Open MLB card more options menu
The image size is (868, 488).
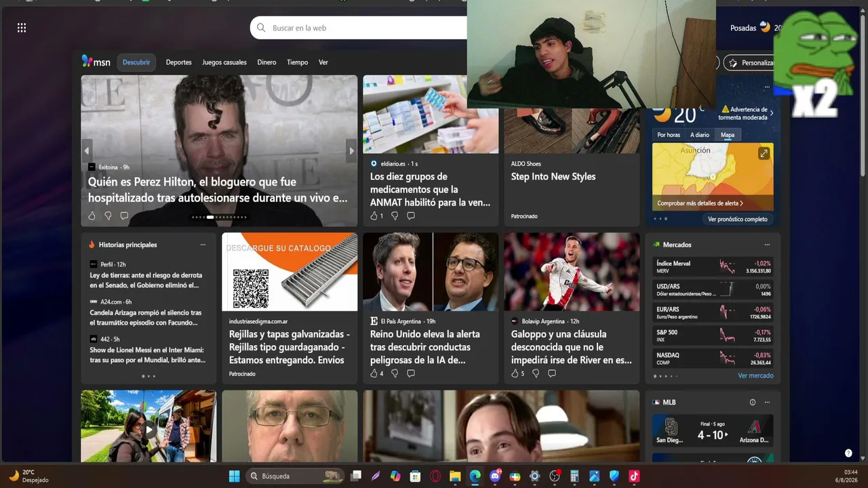(x=767, y=402)
